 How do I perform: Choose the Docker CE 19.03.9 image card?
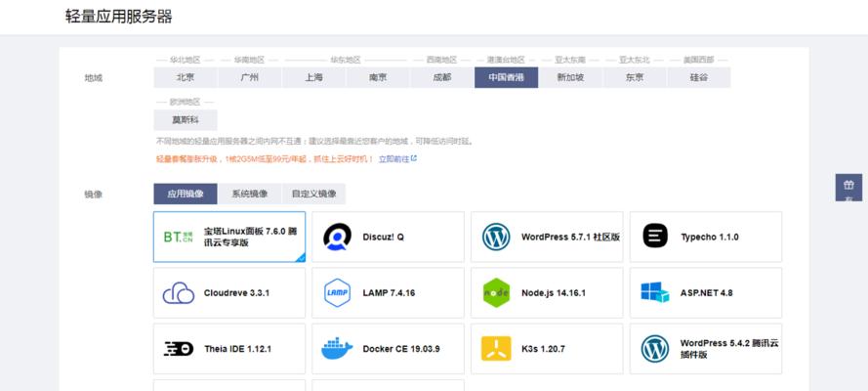pos(388,349)
